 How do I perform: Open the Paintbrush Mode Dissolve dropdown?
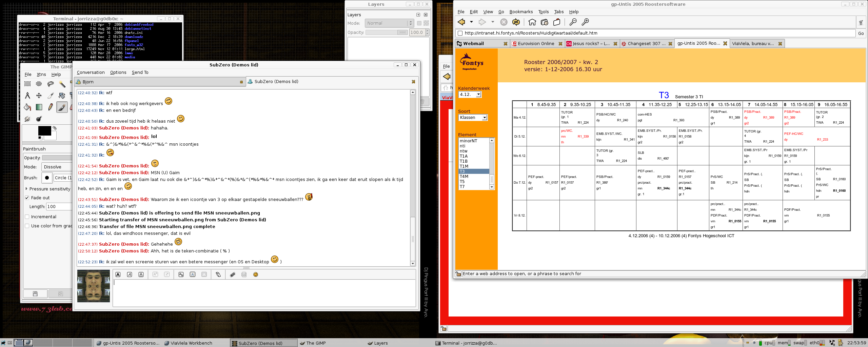[57, 167]
